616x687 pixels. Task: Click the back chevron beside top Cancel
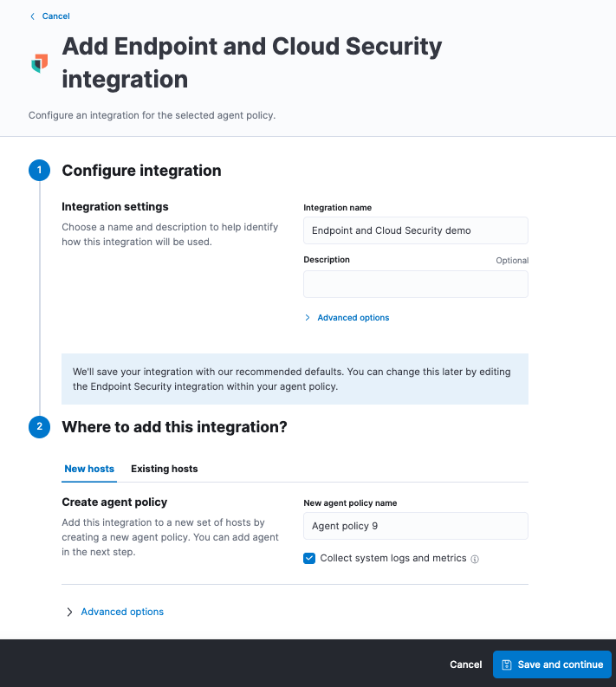click(x=33, y=16)
